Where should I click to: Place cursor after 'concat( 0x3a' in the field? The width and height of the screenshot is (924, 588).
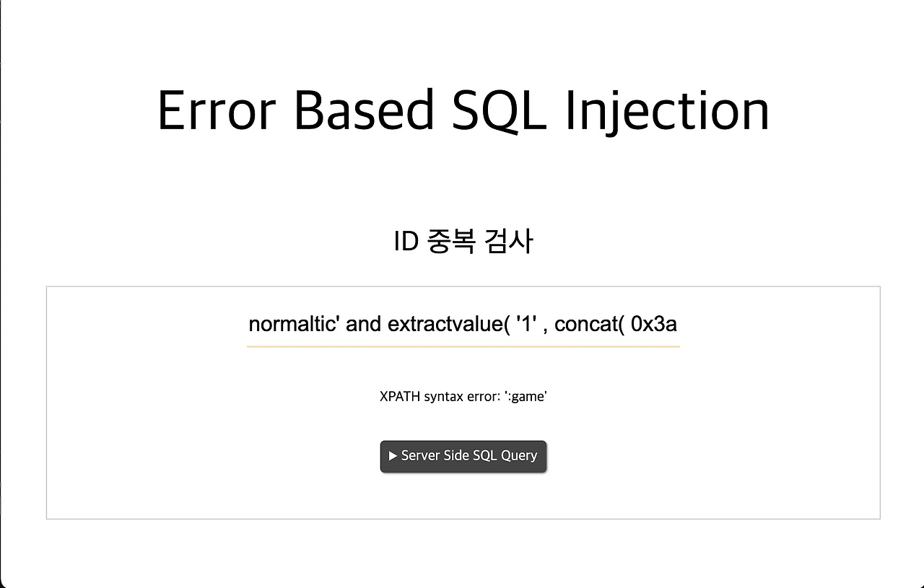click(x=676, y=324)
